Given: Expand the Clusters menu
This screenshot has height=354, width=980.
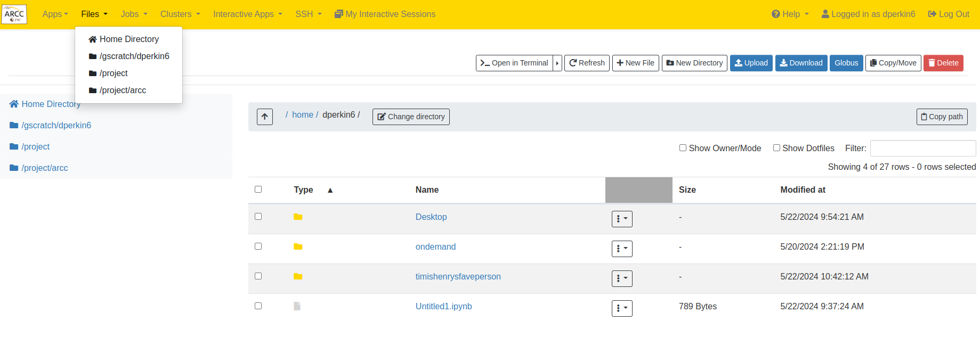Looking at the screenshot, I should (x=180, y=14).
